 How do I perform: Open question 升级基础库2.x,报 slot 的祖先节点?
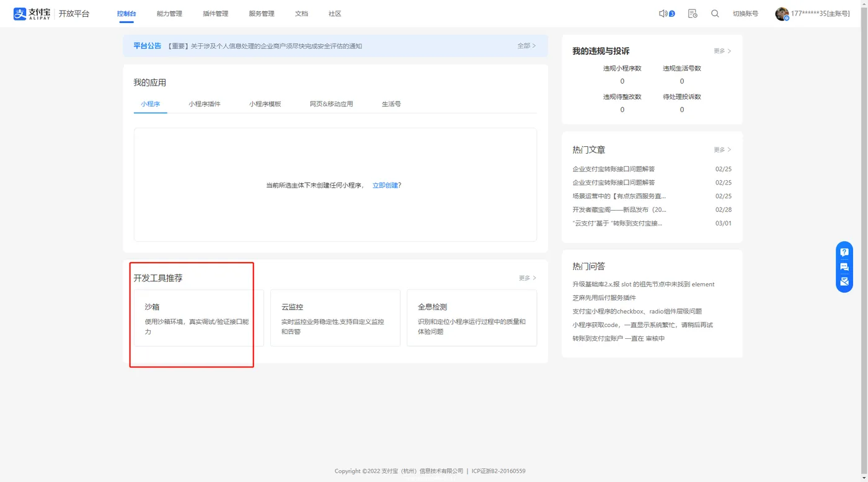click(x=644, y=284)
